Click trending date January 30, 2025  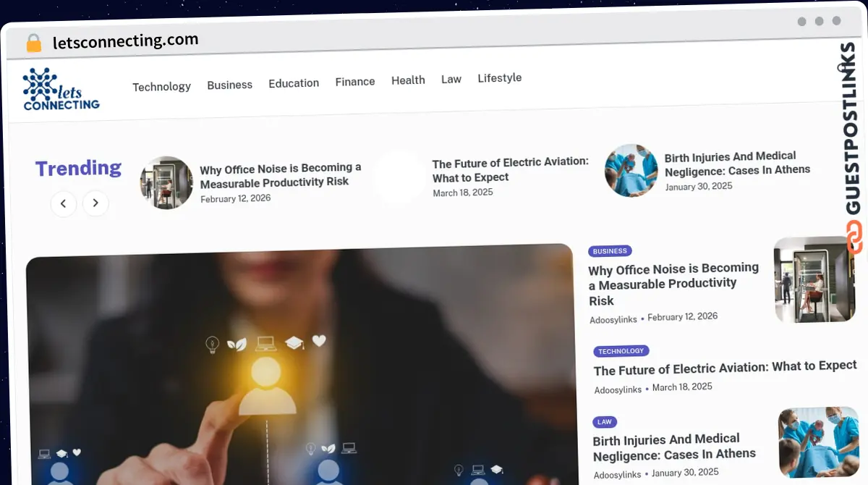[699, 187]
